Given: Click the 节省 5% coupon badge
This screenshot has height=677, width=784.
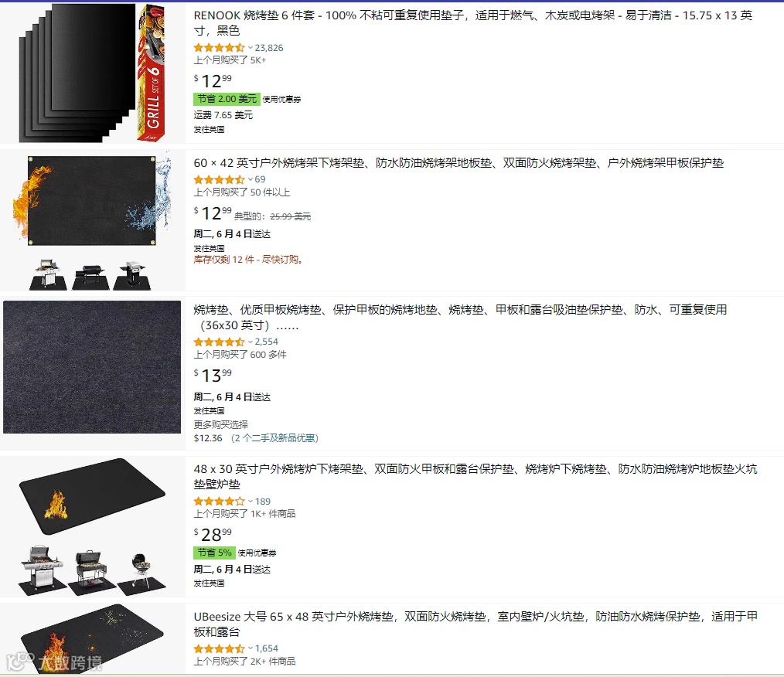Looking at the screenshot, I should 214,553.
